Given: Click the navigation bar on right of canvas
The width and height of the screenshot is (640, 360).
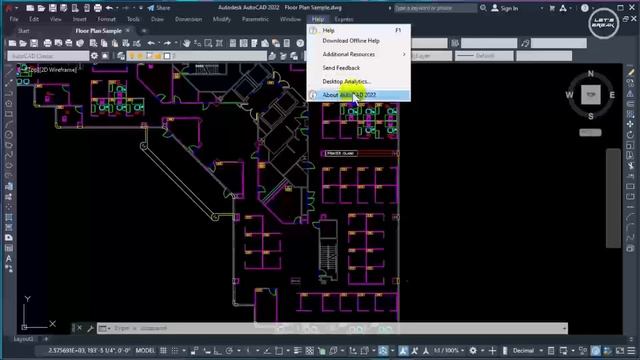Looking at the screenshot, I should pos(613,198).
